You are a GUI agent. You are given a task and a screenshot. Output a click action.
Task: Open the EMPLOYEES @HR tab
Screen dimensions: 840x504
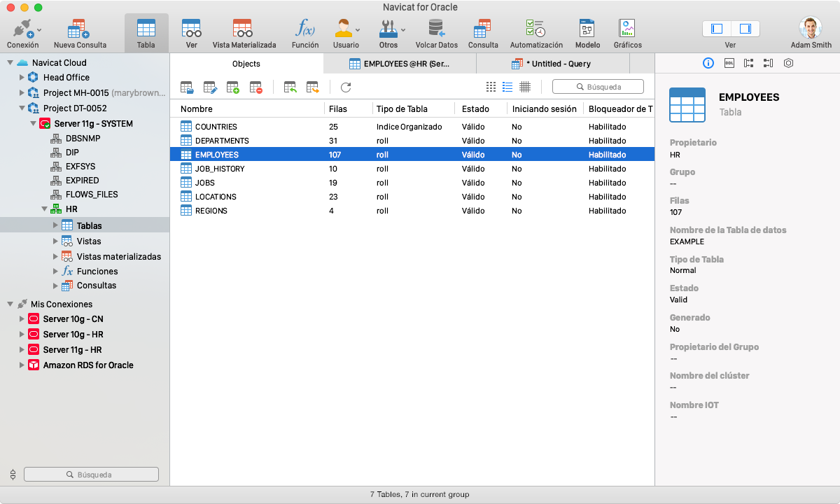[406, 63]
